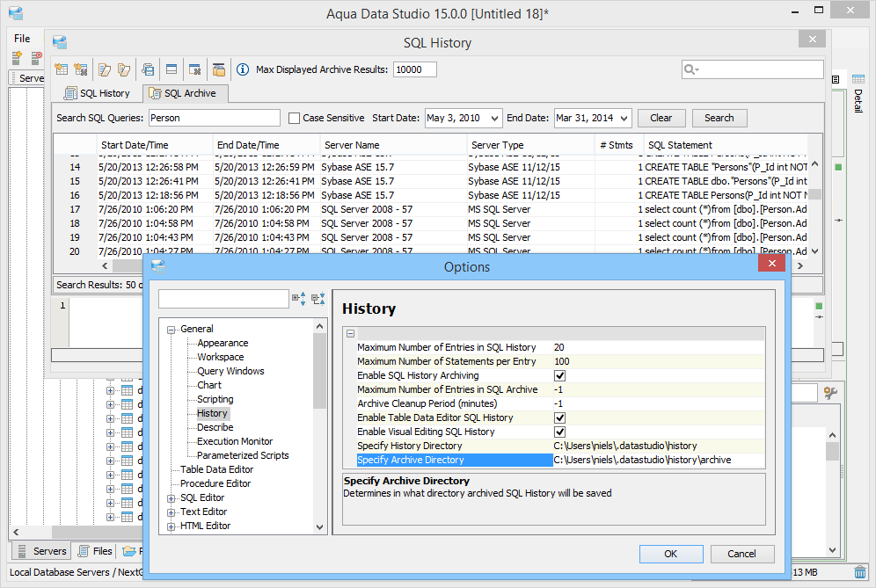The image size is (876, 588).
Task: Collapse the History properties section
Action: pyautogui.click(x=350, y=334)
